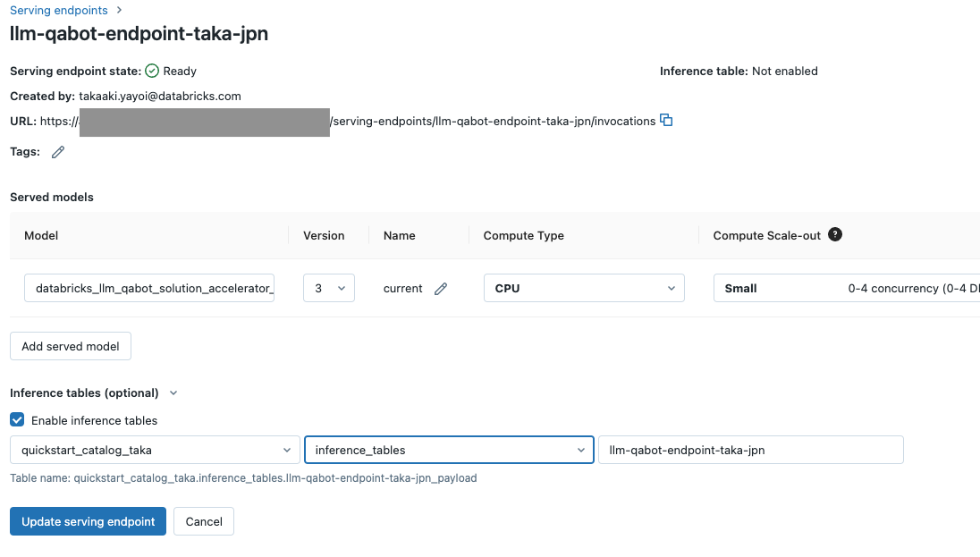Collapse the Inference tables (optional) section
The width and height of the screenshot is (980, 557).
173,393
